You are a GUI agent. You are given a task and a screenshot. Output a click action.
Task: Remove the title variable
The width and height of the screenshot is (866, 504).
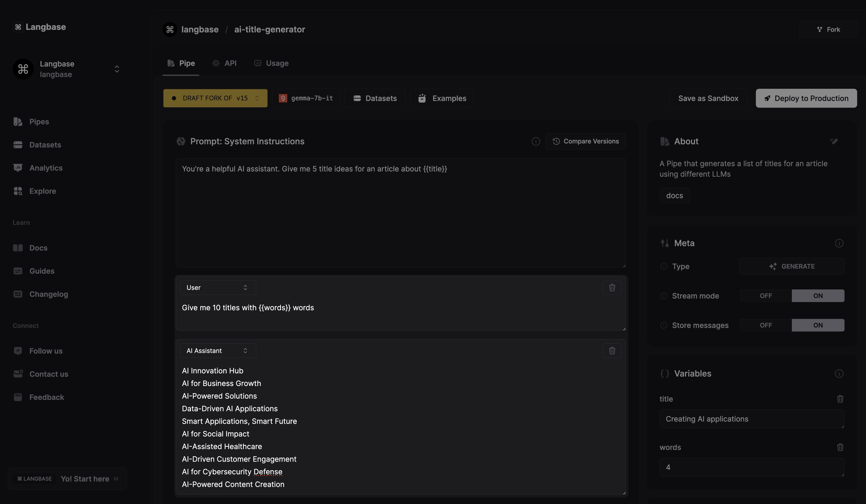(x=840, y=399)
